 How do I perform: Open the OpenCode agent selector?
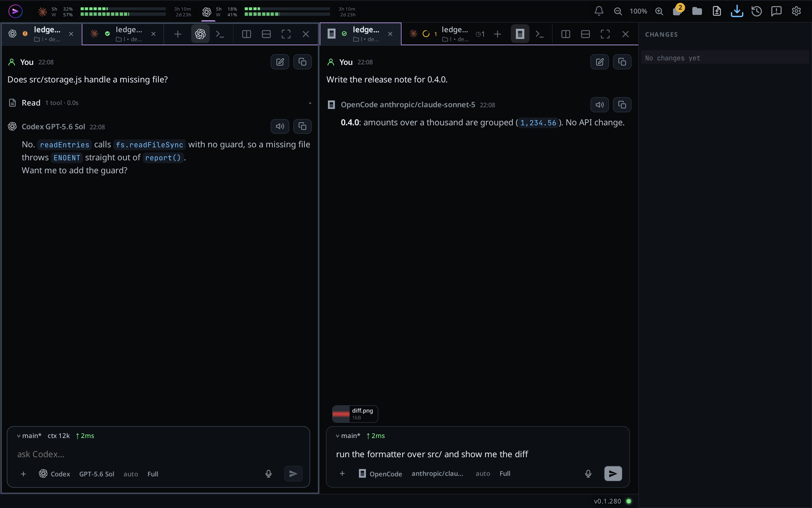(x=381, y=474)
